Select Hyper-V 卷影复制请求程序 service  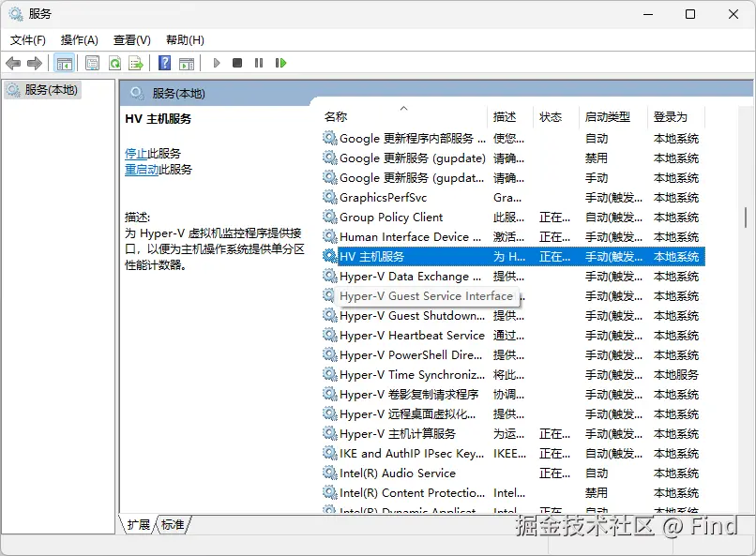(513, 395)
